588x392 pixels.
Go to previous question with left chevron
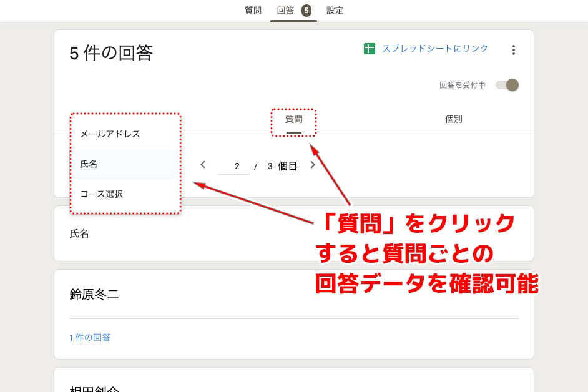click(203, 165)
